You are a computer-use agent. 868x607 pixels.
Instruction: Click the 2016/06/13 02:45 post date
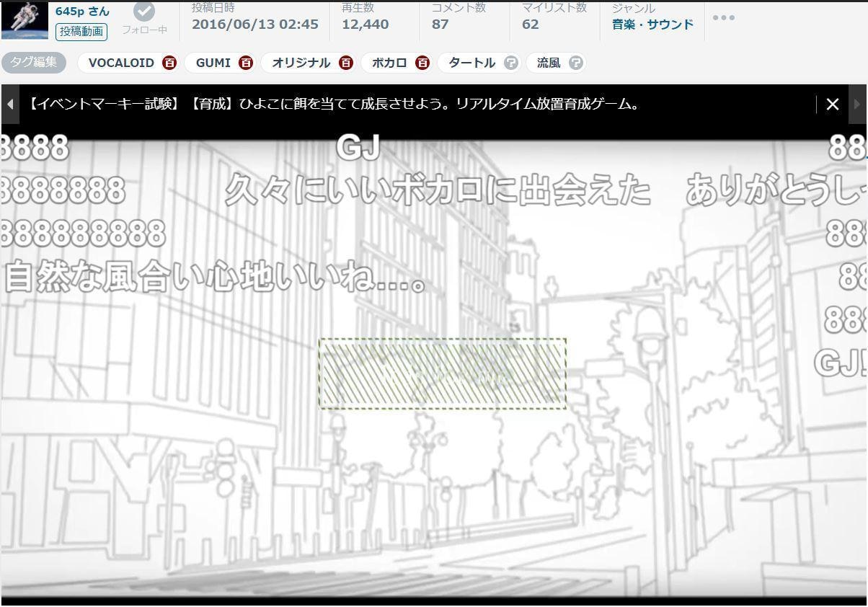pyautogui.click(x=254, y=25)
